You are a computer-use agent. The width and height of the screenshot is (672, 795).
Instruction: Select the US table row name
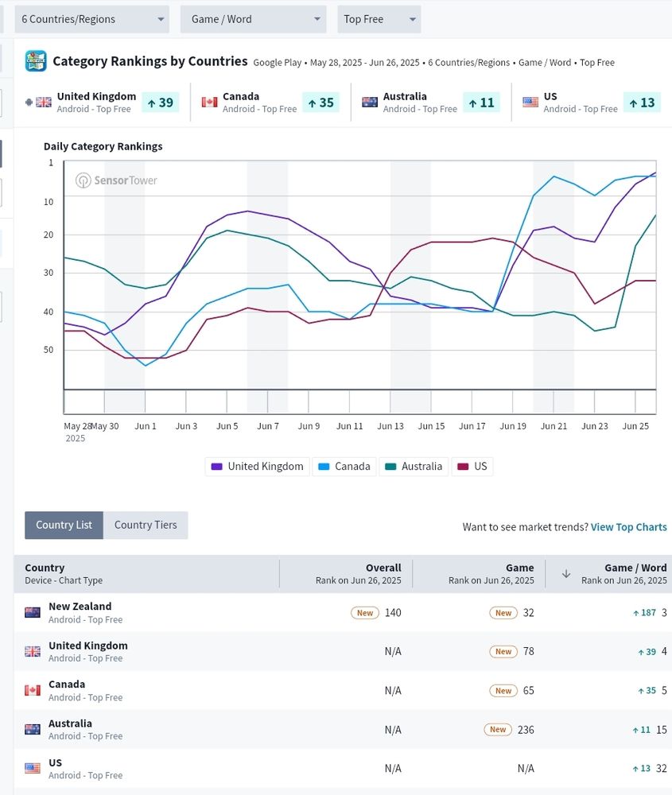pyautogui.click(x=56, y=762)
